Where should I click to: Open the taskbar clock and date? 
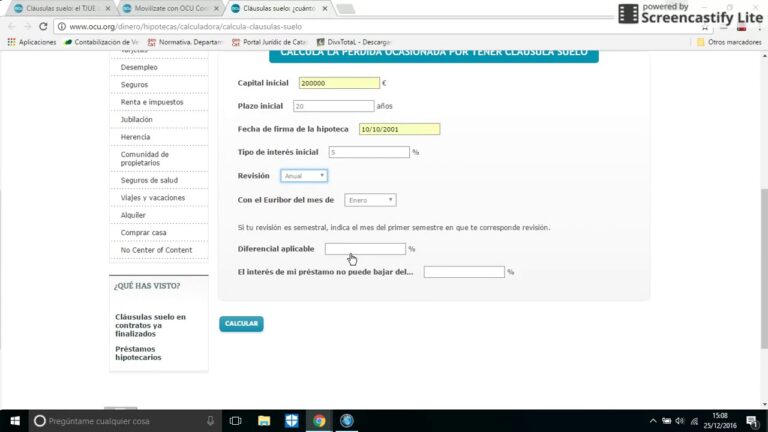tap(720, 421)
